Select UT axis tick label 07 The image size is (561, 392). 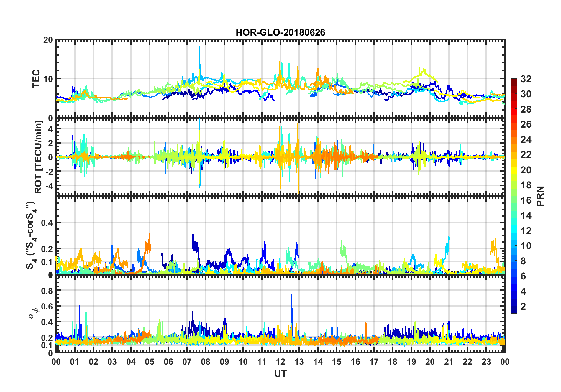[187, 362]
